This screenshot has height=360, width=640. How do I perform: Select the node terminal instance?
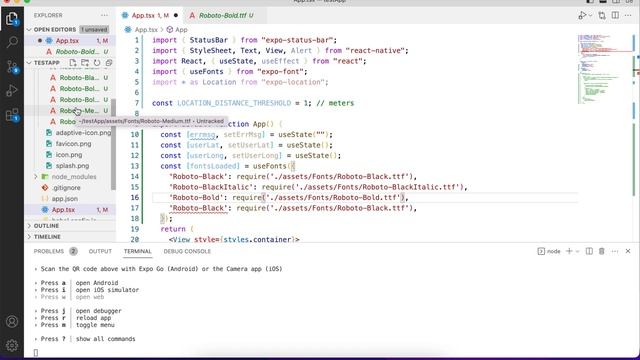549,251
